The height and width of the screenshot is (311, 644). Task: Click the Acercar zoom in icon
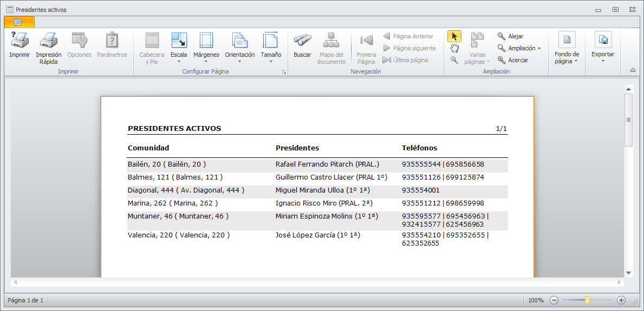(502, 60)
